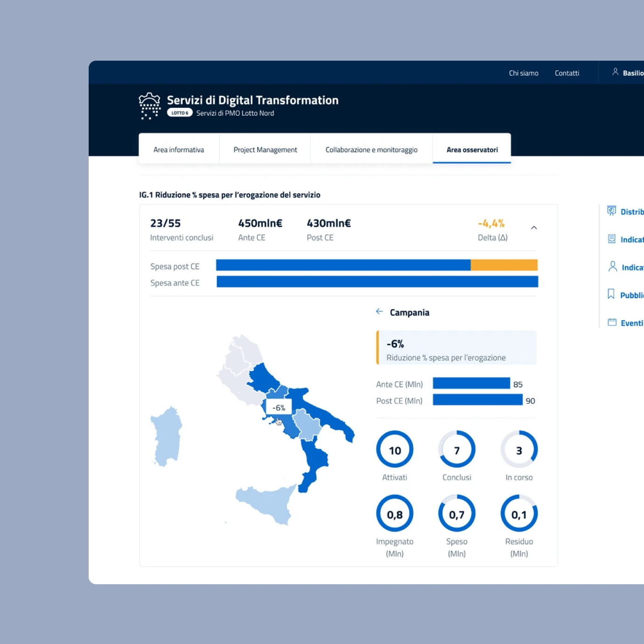This screenshot has width=644, height=644.
Task: Click the 23/55 Interventi conclusi value
Action: tap(165, 223)
